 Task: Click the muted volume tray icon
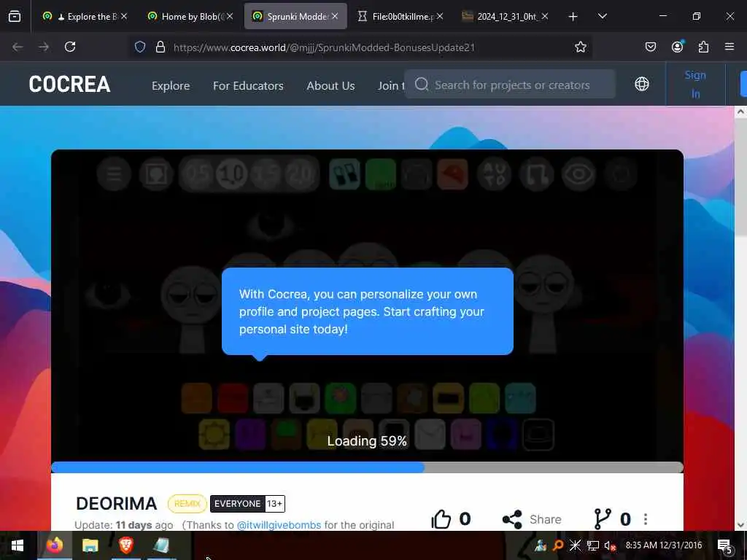[x=610, y=545]
